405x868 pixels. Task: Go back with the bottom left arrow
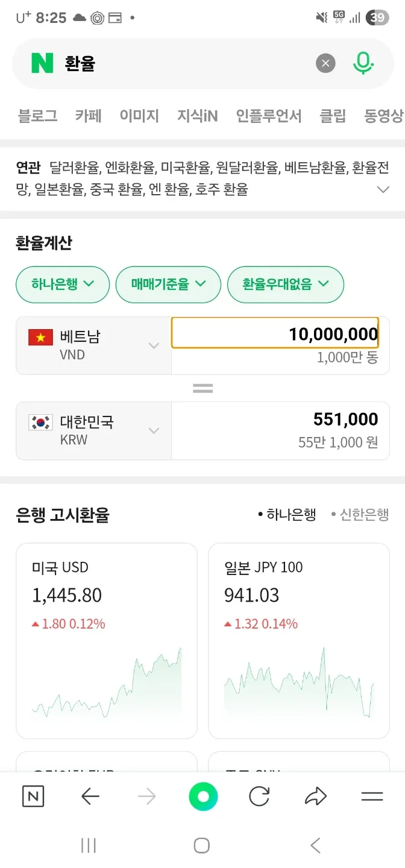pyautogui.click(x=90, y=797)
